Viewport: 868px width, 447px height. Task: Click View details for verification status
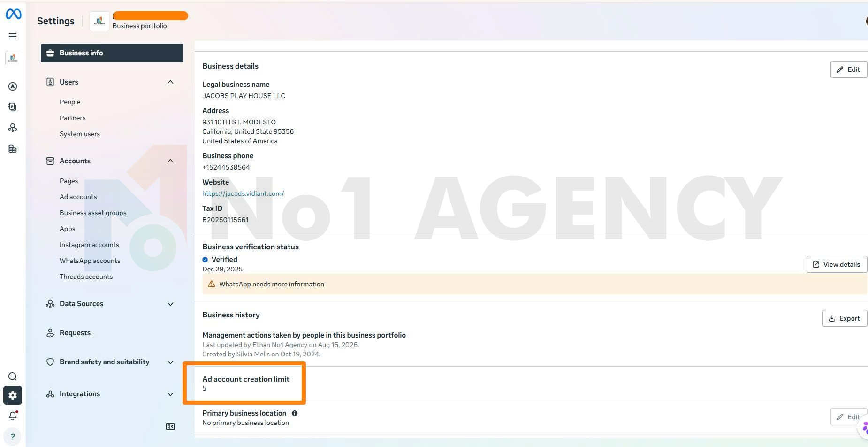pos(837,264)
